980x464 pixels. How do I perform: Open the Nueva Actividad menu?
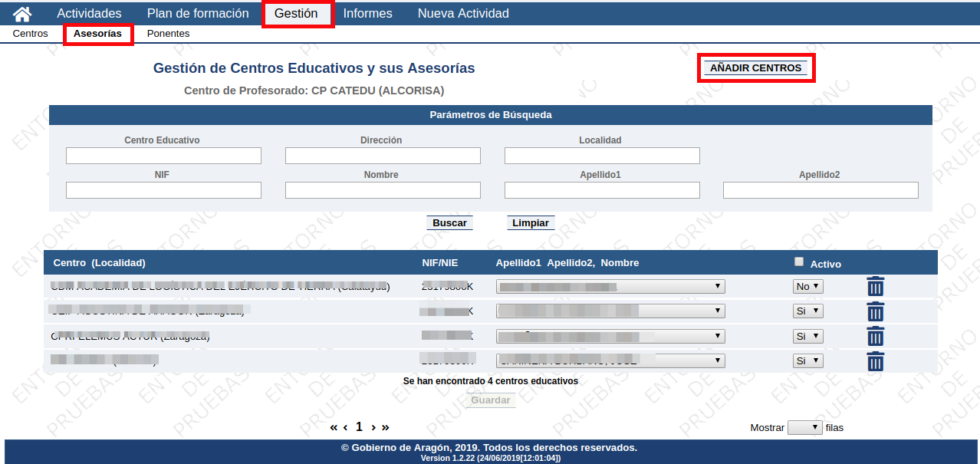[463, 14]
